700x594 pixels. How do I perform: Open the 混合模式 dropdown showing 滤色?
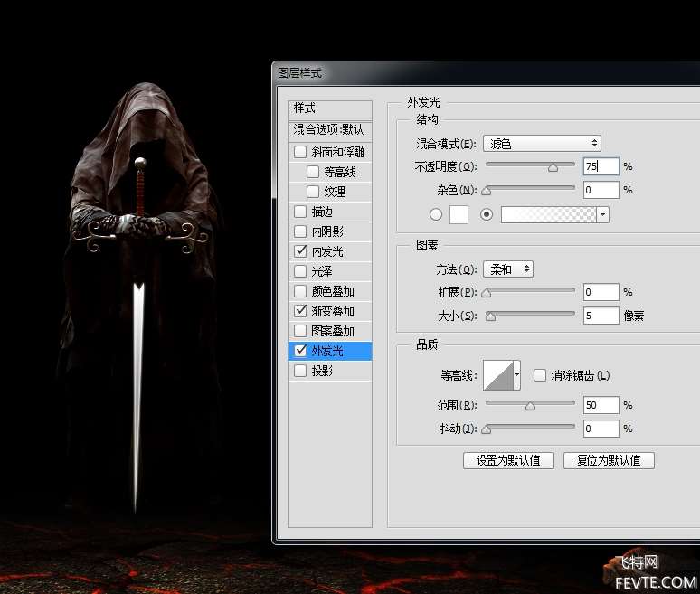(x=542, y=144)
